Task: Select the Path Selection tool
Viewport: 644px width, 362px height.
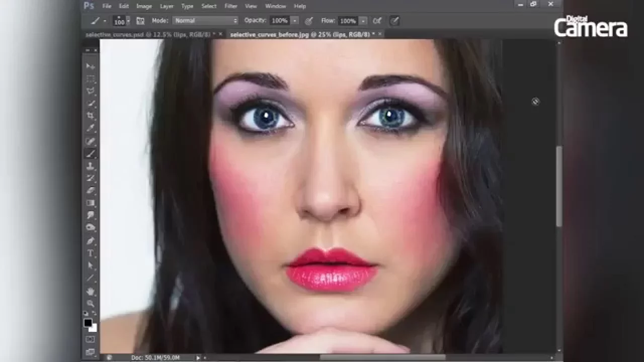Action: coord(91,265)
